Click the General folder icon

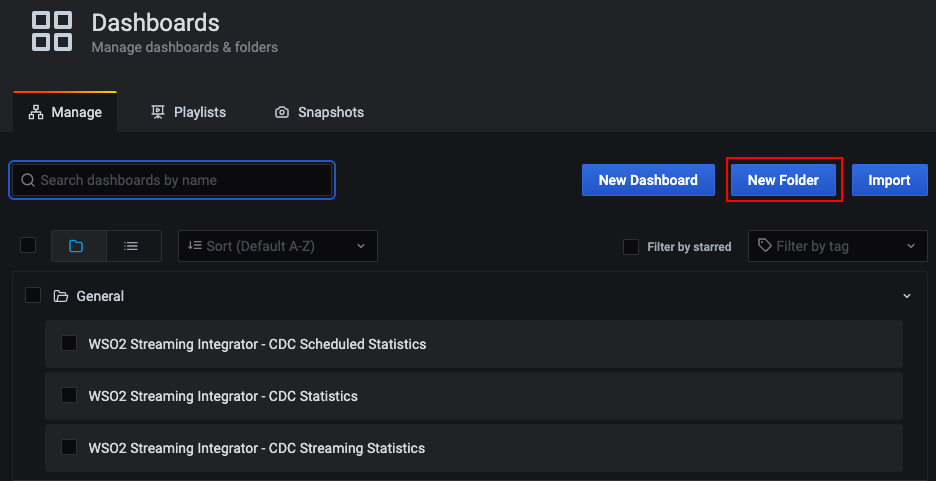[60, 296]
